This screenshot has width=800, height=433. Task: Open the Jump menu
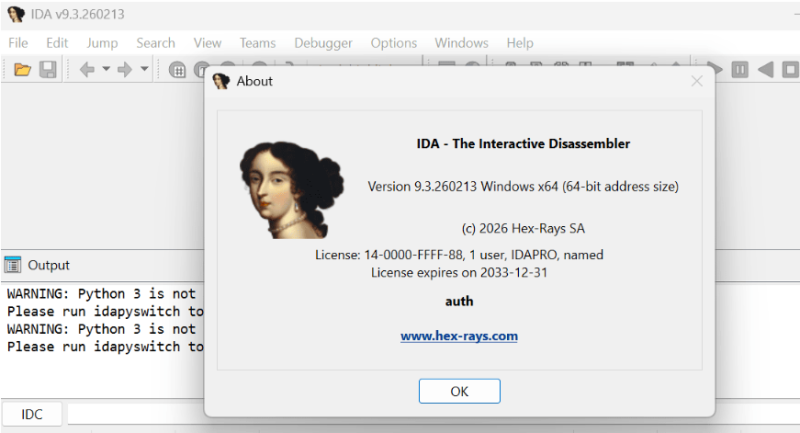102,43
